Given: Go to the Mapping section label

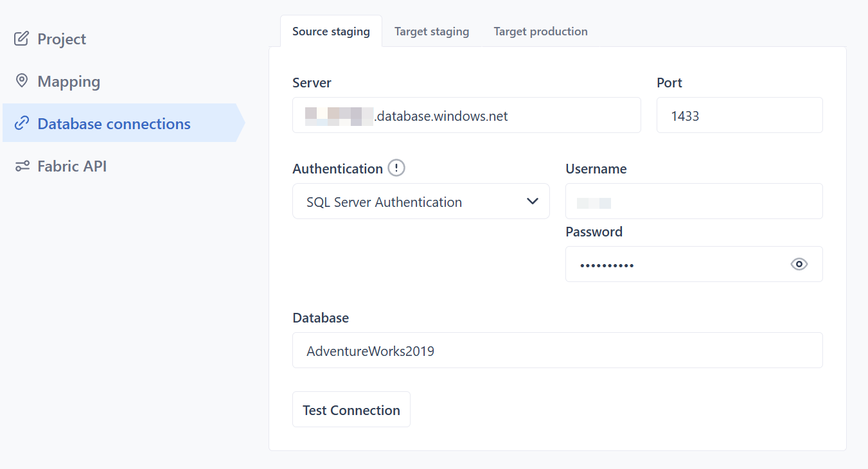Looking at the screenshot, I should pyautogui.click(x=69, y=82).
